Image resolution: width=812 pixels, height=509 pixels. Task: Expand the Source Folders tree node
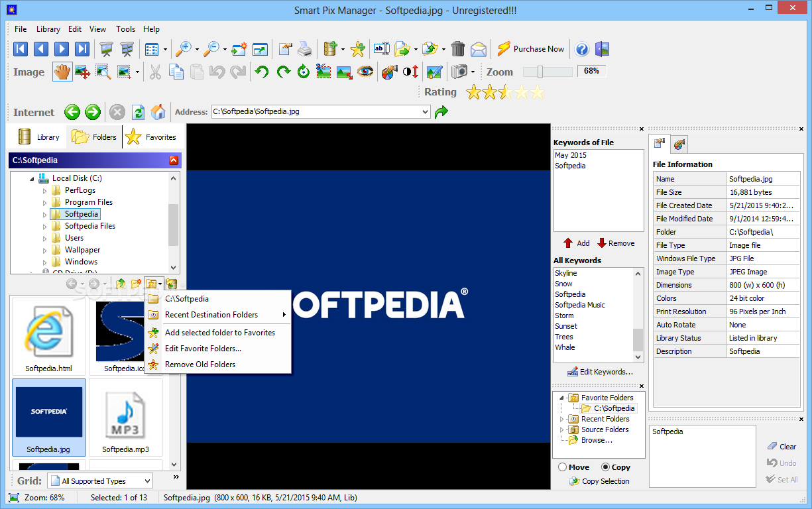(x=562, y=429)
